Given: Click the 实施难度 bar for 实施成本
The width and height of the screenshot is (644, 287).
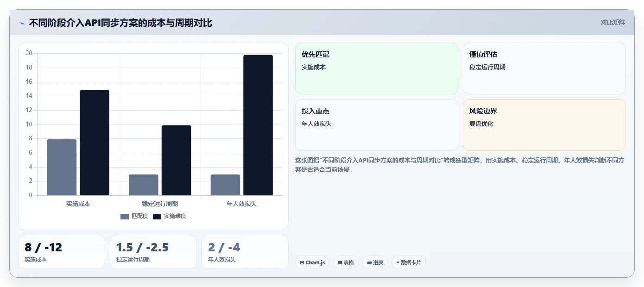Looking at the screenshot, I should (95, 143).
